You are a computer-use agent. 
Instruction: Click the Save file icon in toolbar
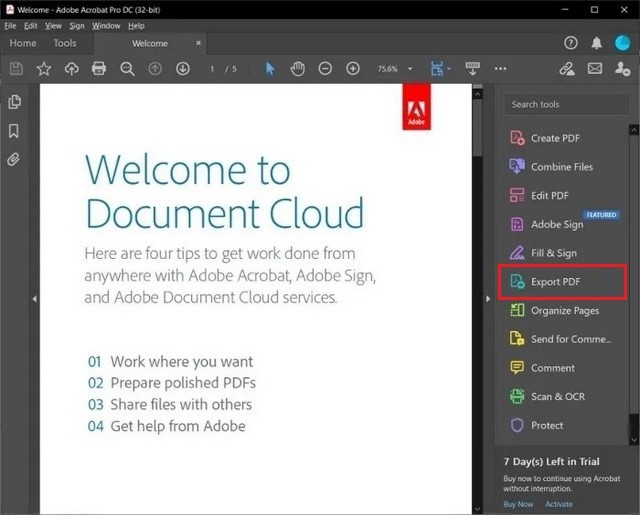[16, 69]
